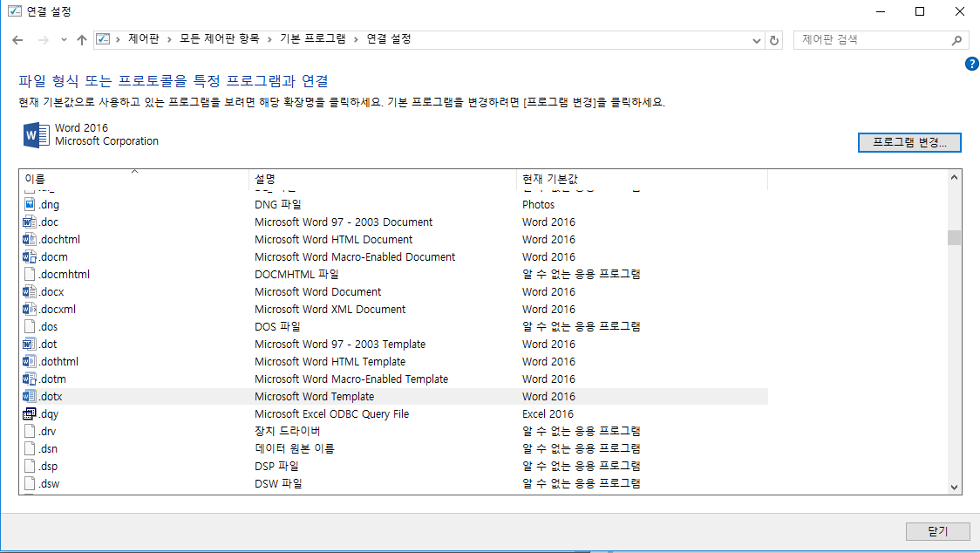Click the .dochtml file icon
This screenshot has height=553, width=980.
click(x=30, y=240)
